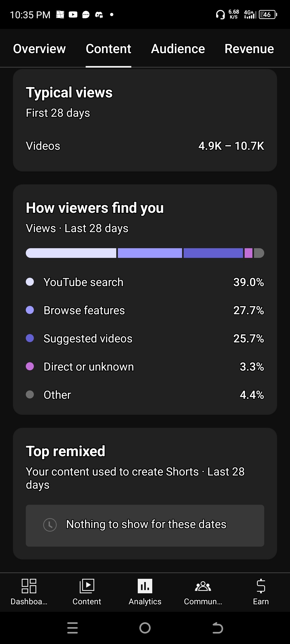The width and height of the screenshot is (290, 644).
Task: Open the Browse features traffic row
Action: point(145,310)
